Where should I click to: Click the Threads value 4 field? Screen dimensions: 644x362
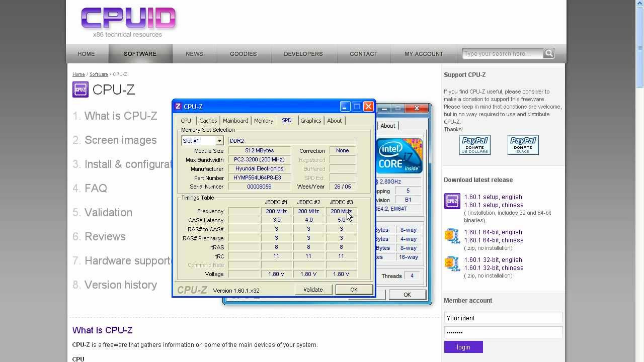(412, 276)
